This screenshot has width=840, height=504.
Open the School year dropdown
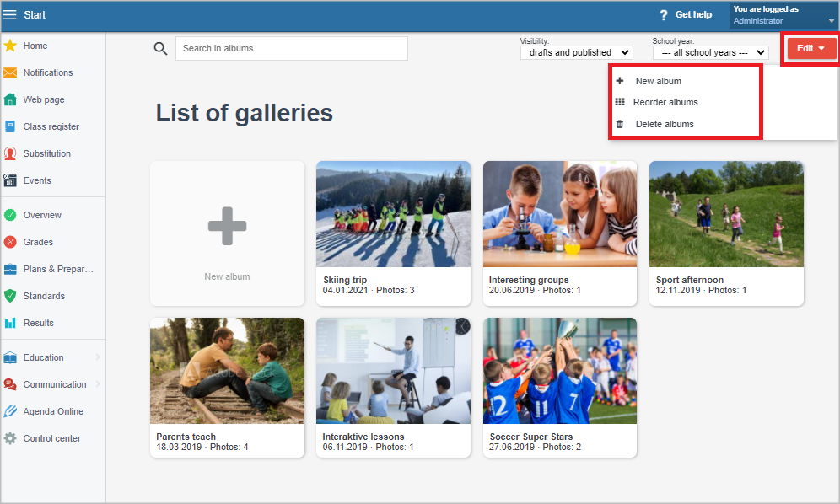[x=710, y=52]
